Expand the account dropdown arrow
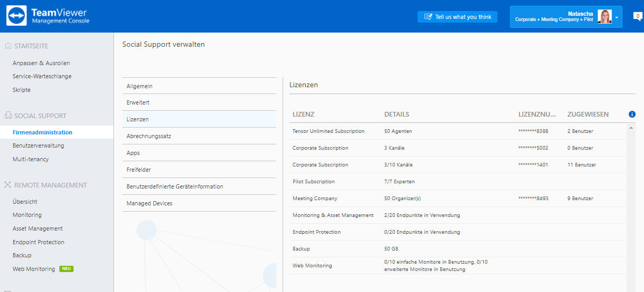644x292 pixels. (x=617, y=17)
